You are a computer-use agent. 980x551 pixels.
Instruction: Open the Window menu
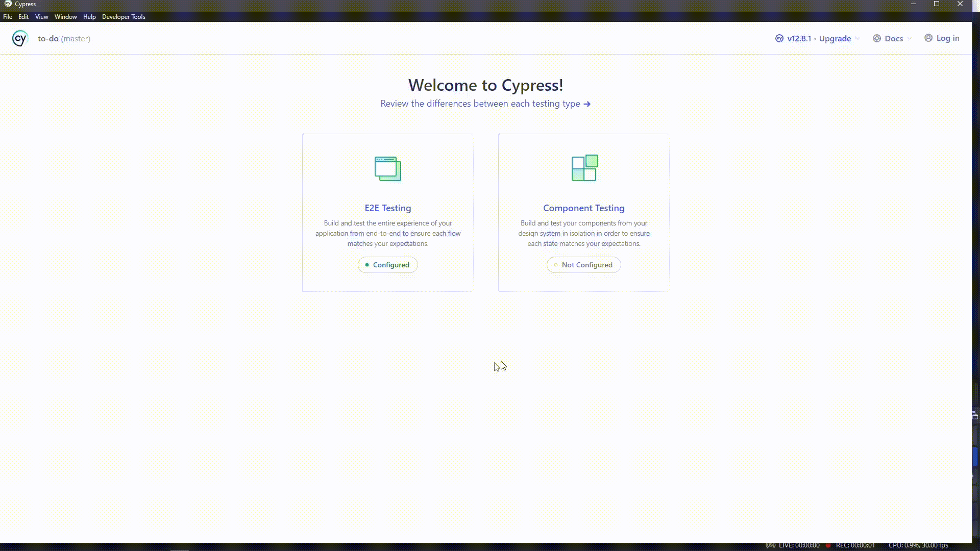(66, 17)
